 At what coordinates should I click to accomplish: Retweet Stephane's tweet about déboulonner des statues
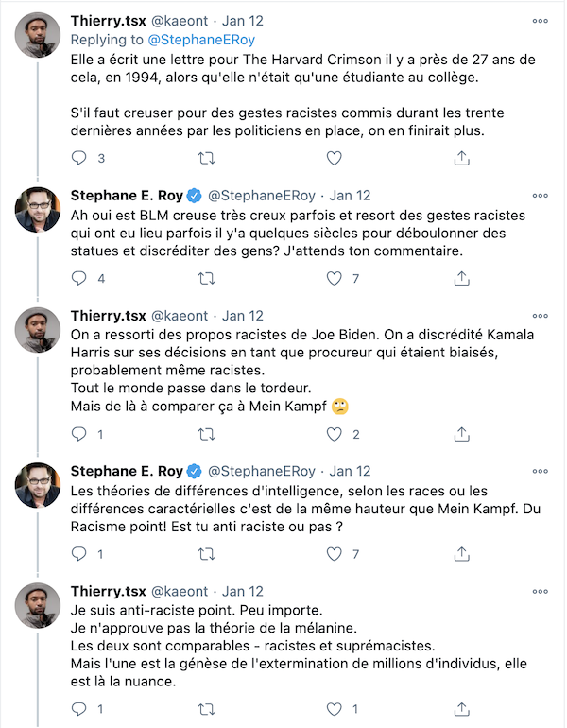(x=206, y=279)
